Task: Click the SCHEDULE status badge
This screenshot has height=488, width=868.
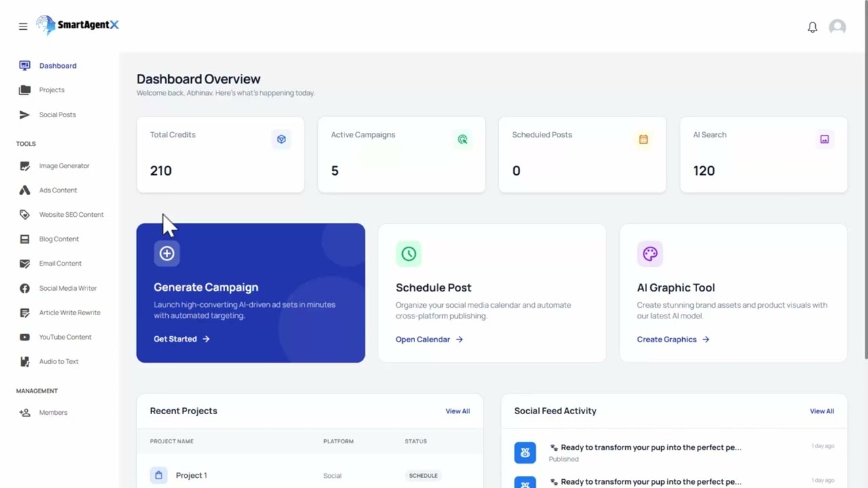Action: [x=423, y=475]
